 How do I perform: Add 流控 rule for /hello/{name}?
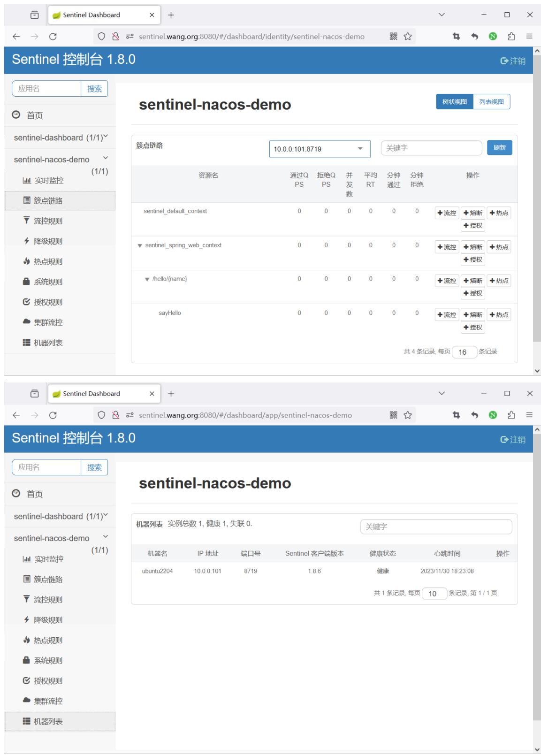pos(447,281)
